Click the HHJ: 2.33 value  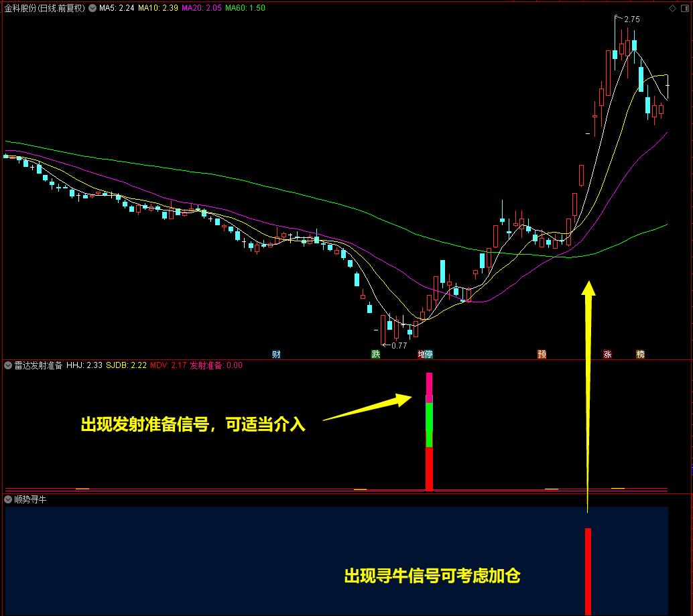(x=84, y=365)
